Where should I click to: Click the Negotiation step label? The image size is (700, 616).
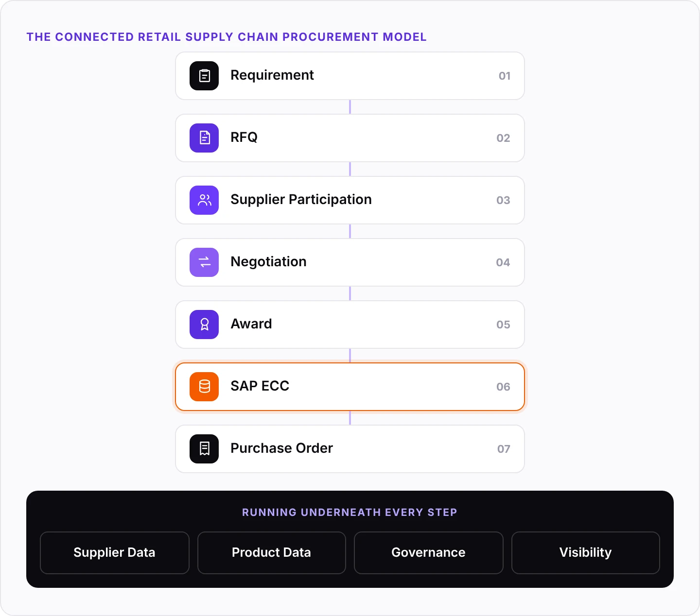pyautogui.click(x=268, y=262)
